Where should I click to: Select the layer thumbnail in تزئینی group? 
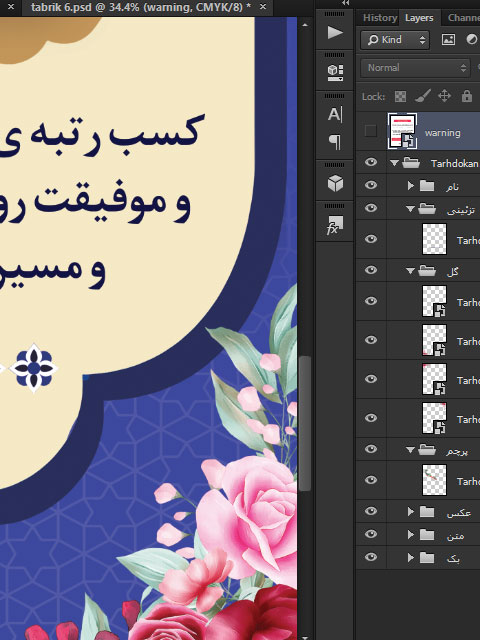pos(434,239)
